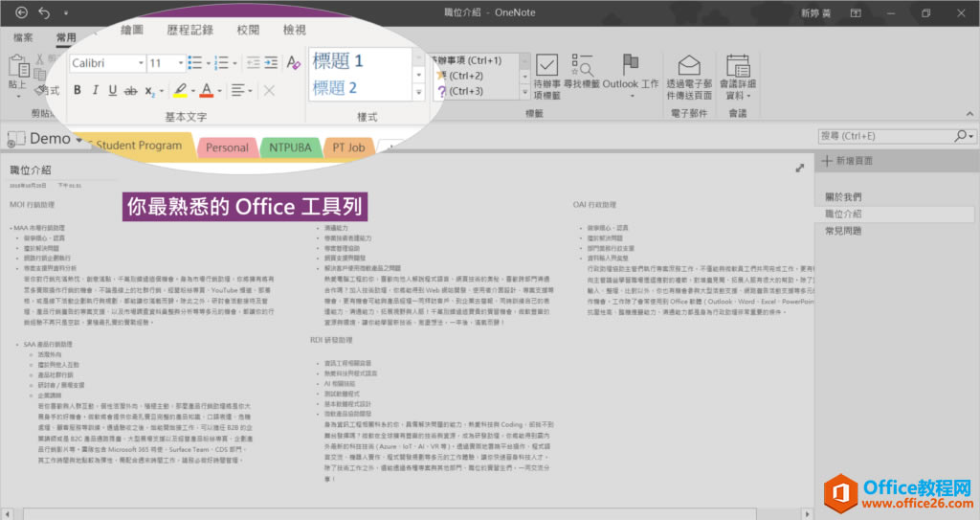The height and width of the screenshot is (520, 980).
Task: Click the Back arrow in the title bar
Action: [21, 12]
